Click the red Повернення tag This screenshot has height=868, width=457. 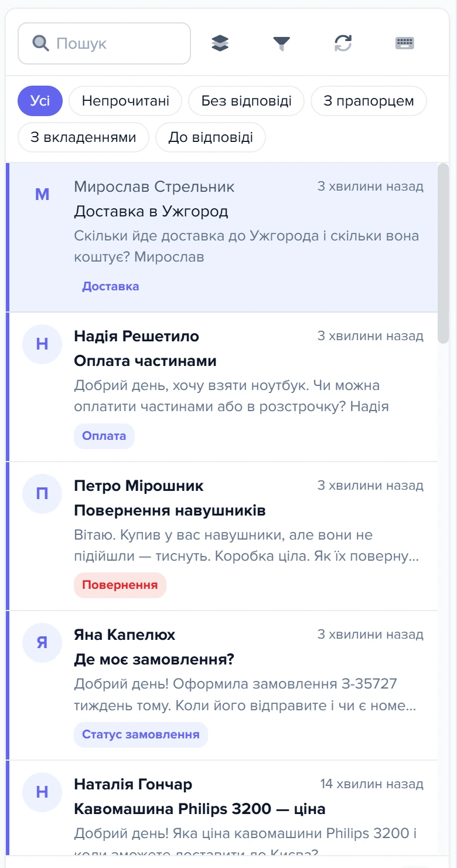(x=120, y=585)
